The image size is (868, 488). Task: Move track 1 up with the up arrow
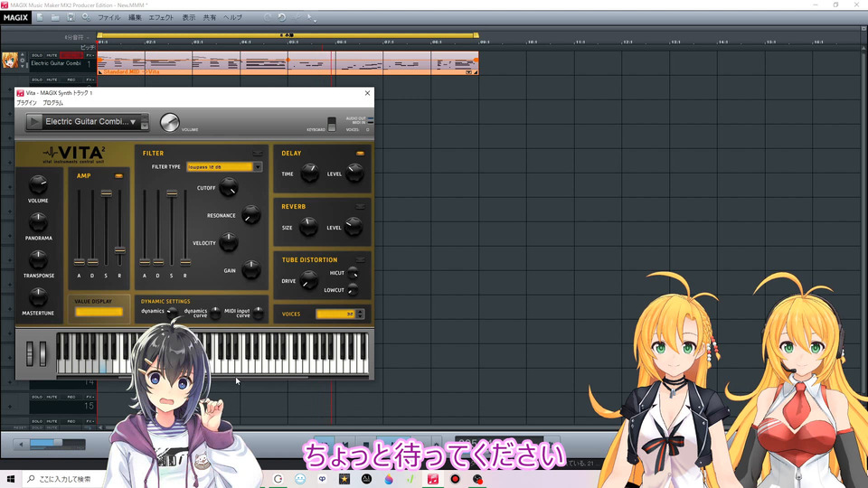[x=22, y=55]
